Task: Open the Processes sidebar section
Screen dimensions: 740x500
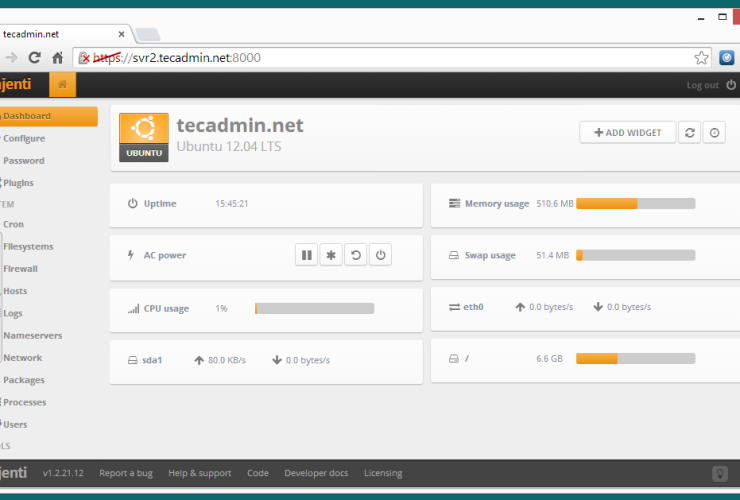Action: (x=24, y=402)
